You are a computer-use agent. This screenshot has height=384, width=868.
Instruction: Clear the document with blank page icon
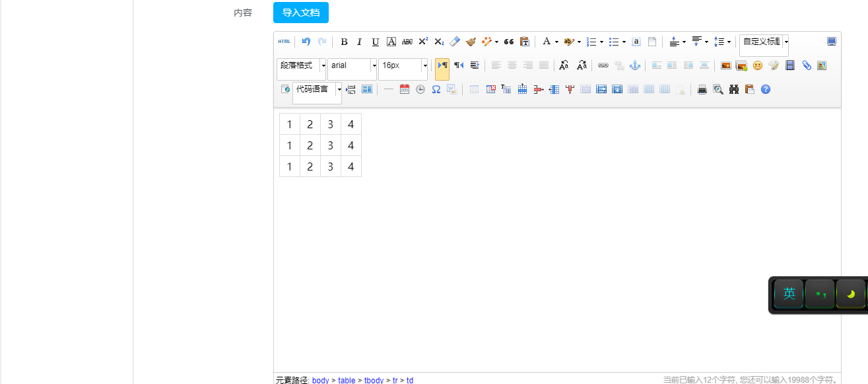pyautogui.click(x=652, y=42)
